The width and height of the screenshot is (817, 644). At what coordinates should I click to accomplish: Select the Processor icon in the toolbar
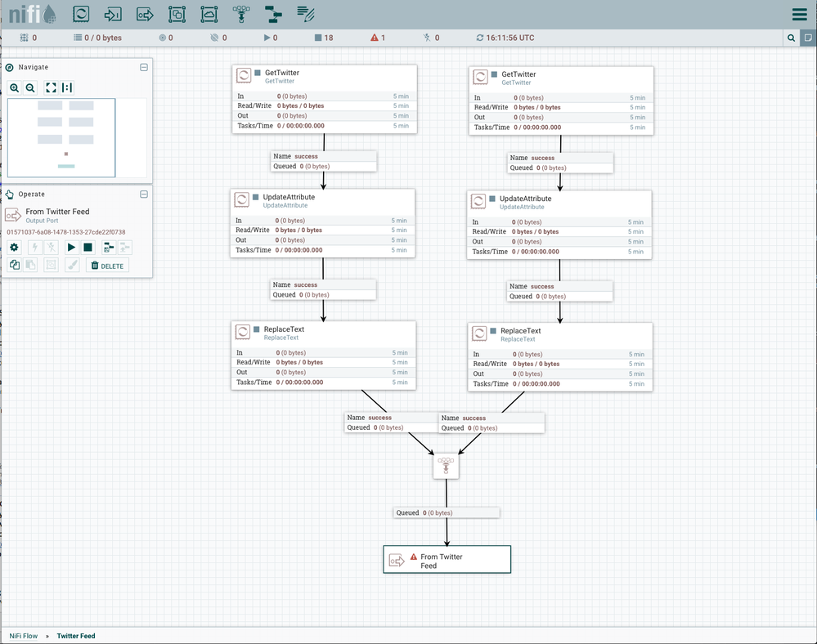click(x=82, y=14)
